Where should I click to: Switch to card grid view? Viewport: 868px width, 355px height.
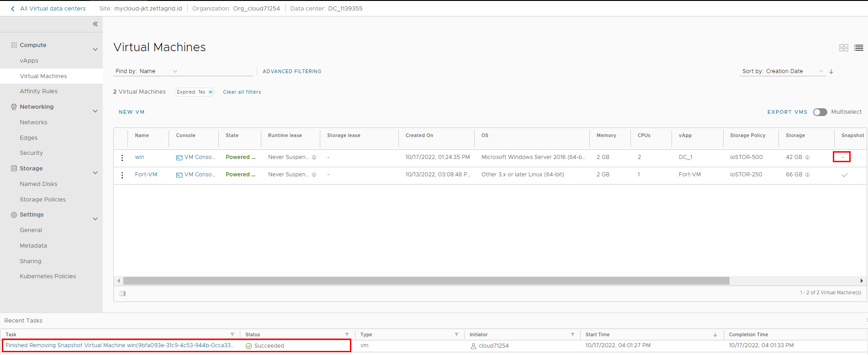pos(844,48)
